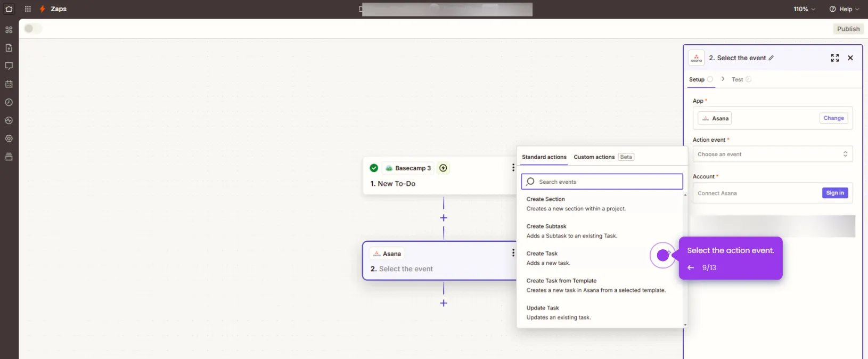Viewport: 868px width, 359px height.
Task: Click the 2. Select the event step card
Action: (x=439, y=261)
